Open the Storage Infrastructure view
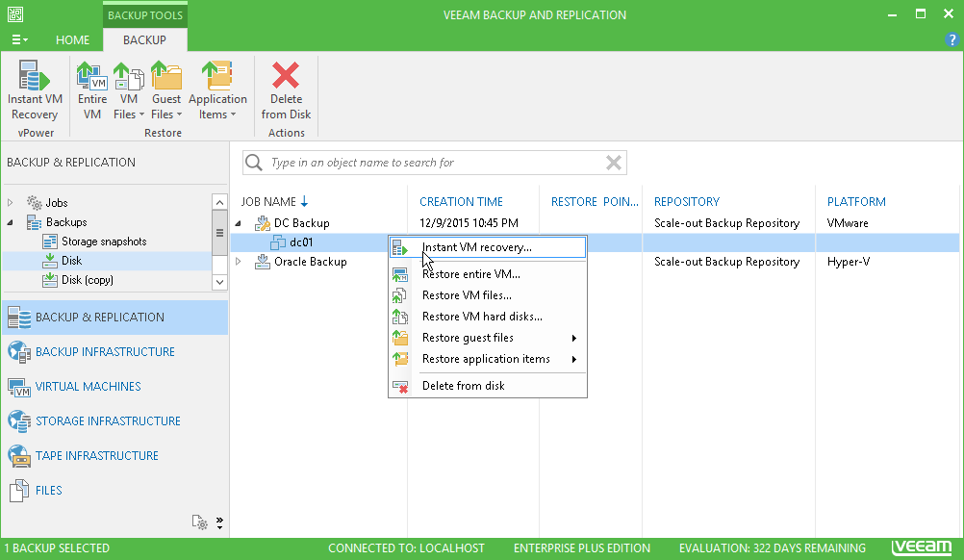 click(108, 421)
